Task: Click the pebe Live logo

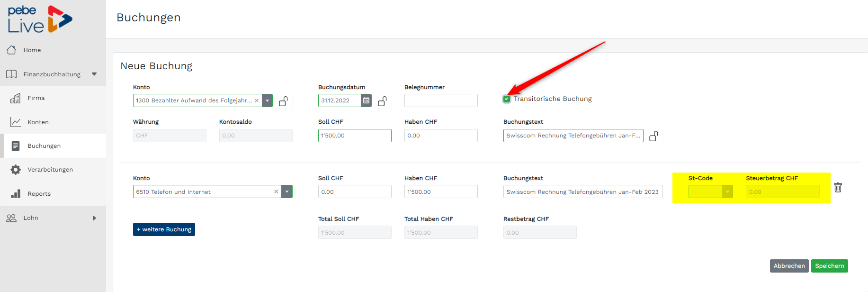Action: click(x=40, y=19)
